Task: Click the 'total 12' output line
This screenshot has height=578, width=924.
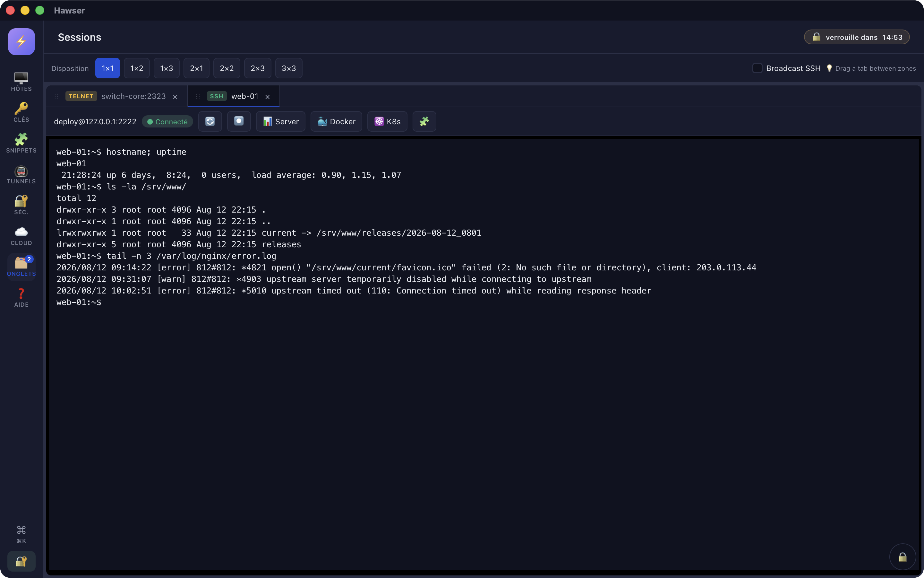Action: coord(76,198)
